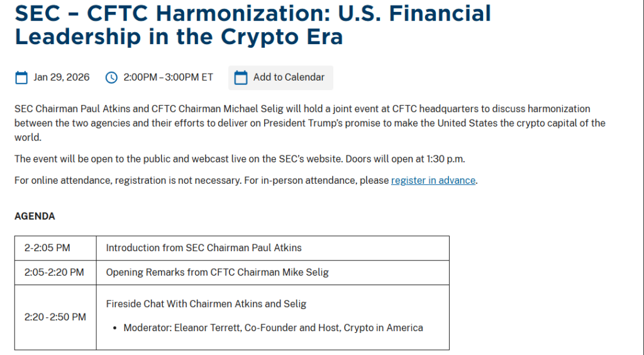Click the paragraph about the joint event at CFTC headquarters
The height and width of the screenshot is (355, 644).
[309, 123]
